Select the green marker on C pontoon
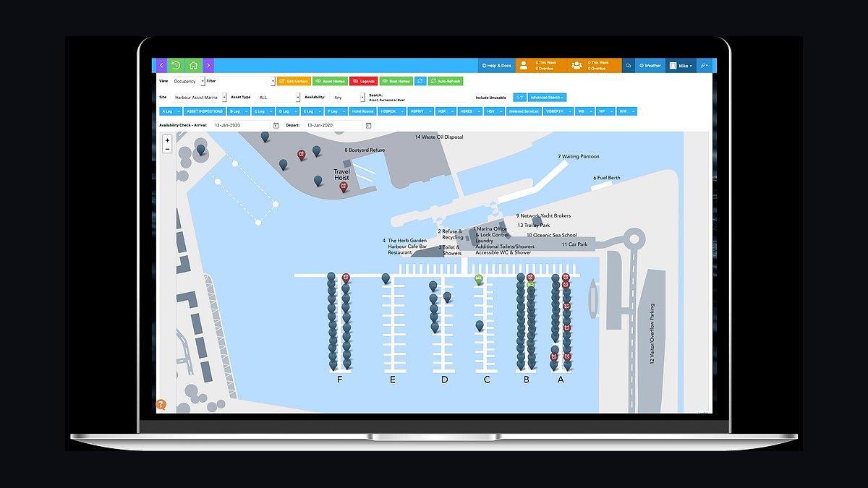The width and height of the screenshot is (868, 488). [x=479, y=279]
